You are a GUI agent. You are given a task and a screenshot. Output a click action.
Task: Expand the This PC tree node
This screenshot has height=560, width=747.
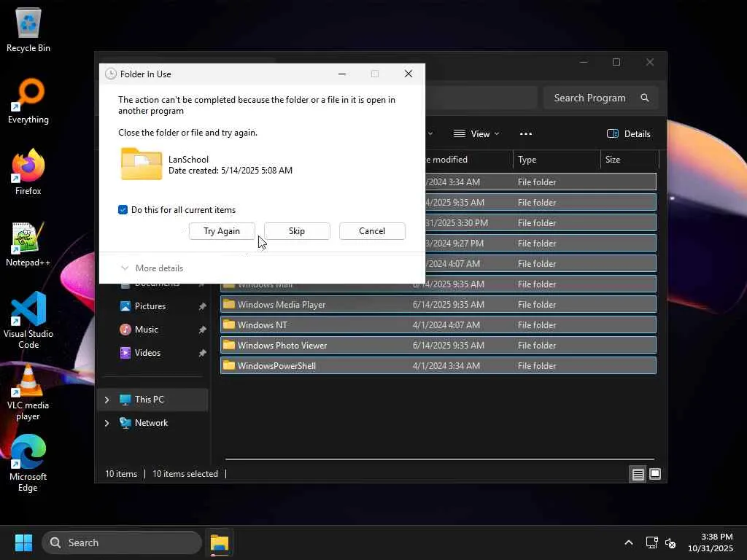107,400
